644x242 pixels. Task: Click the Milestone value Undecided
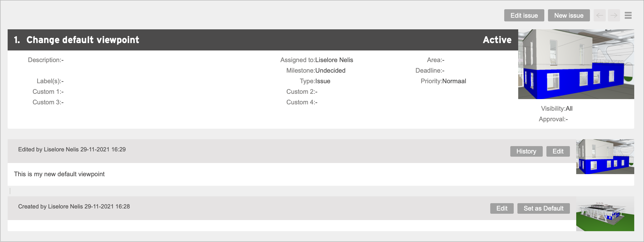(x=330, y=71)
